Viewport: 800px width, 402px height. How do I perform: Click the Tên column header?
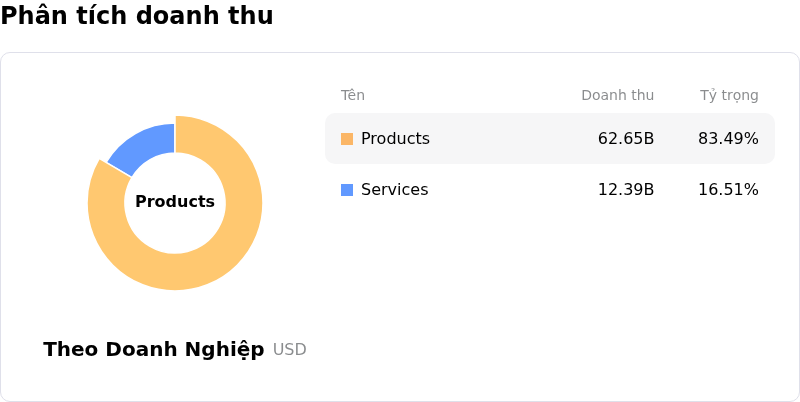coord(353,96)
